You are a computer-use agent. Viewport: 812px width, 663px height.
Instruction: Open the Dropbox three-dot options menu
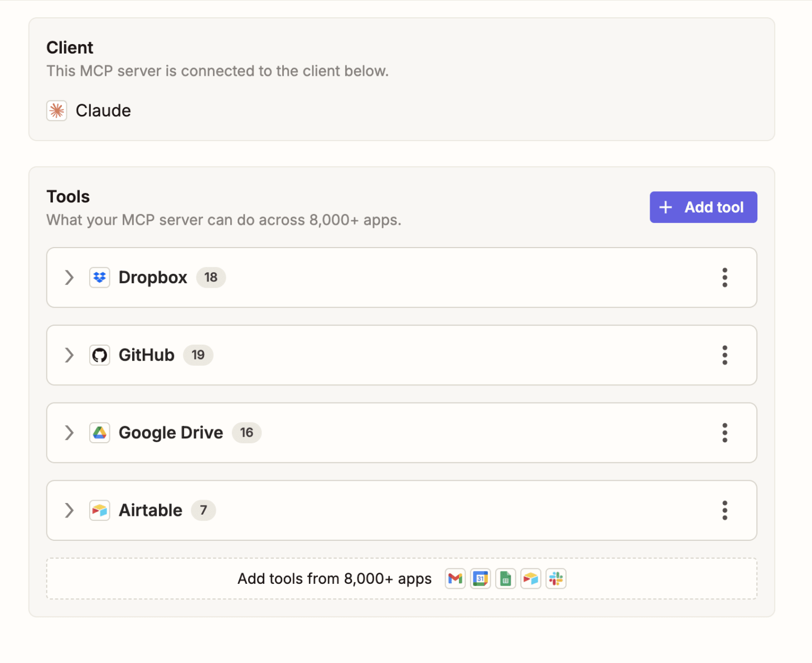click(725, 277)
